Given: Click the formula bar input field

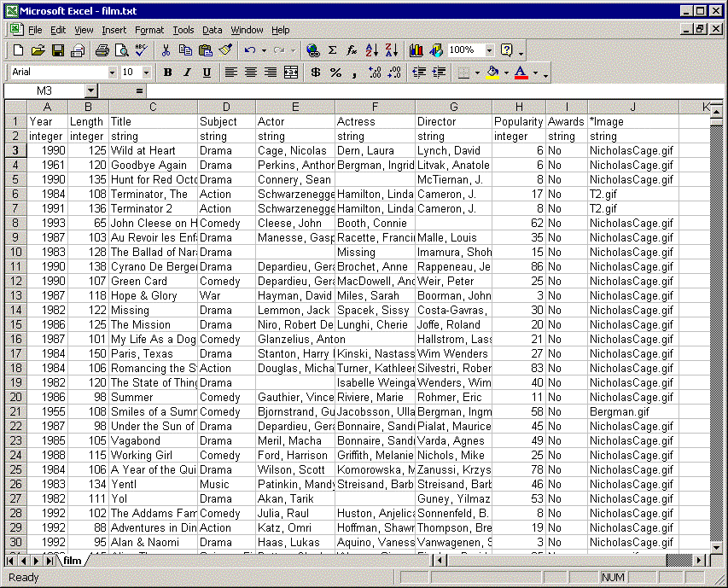Looking at the screenshot, I should pos(434,91).
